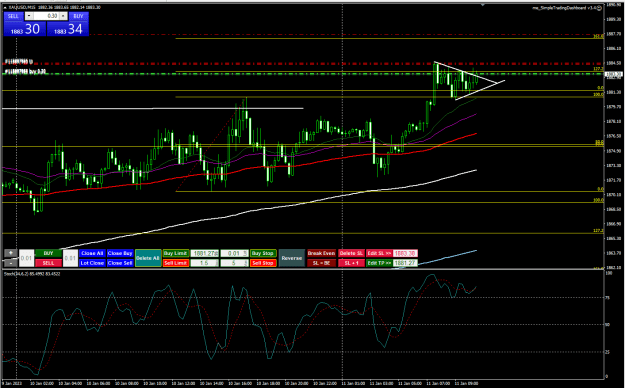Click the expert advisor smiley icon at top right
Screen dimensions: 625x388
tap(599, 8)
